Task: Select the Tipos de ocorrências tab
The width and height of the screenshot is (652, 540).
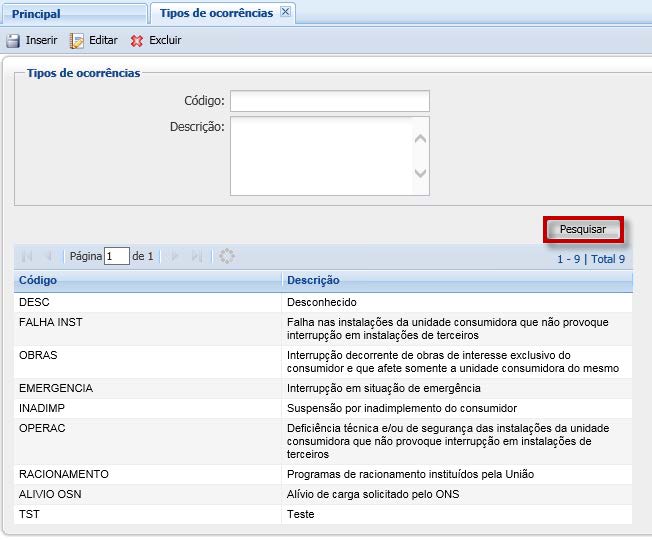Action: tap(216, 13)
